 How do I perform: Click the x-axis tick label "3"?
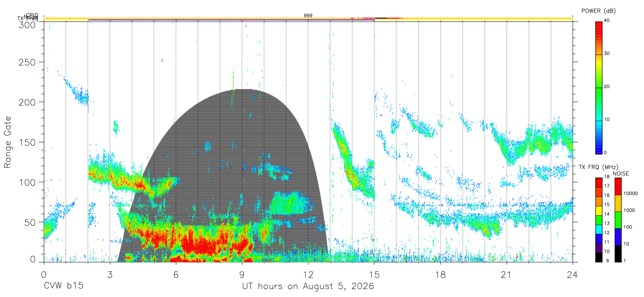(110, 274)
